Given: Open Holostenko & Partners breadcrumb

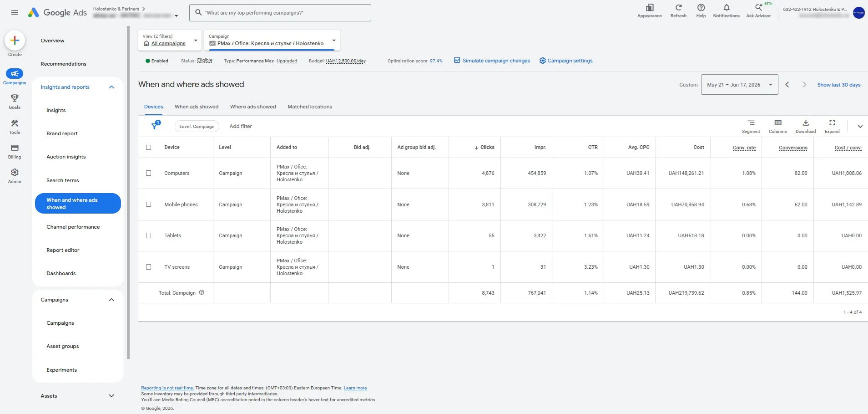Looking at the screenshot, I should coord(116,9).
